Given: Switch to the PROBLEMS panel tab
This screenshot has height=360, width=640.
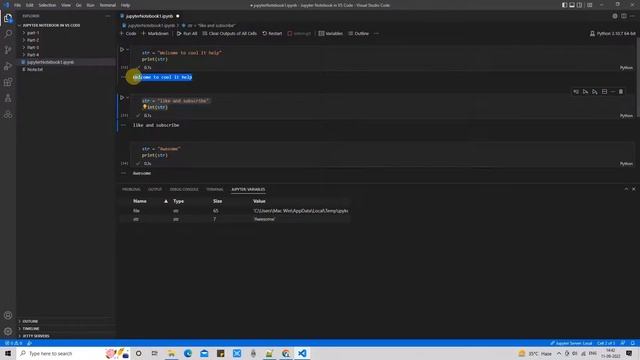Looking at the screenshot, I should (131, 189).
